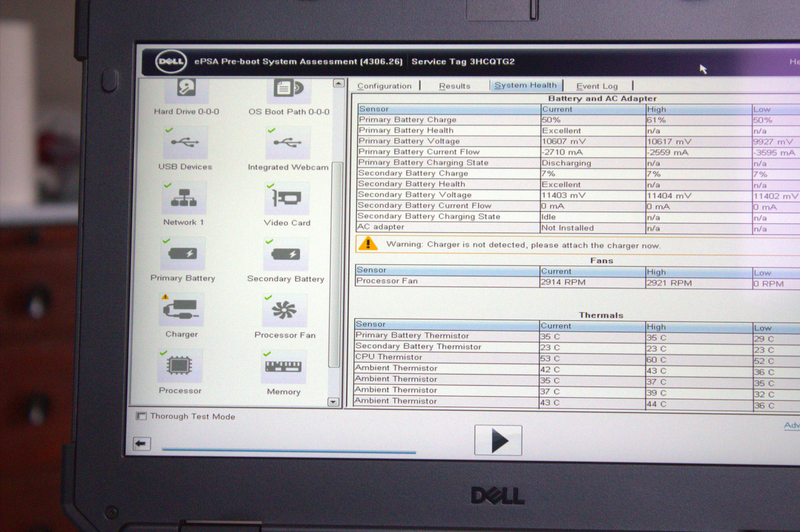
Task: Open the USB Devices test icon
Action: click(x=185, y=142)
